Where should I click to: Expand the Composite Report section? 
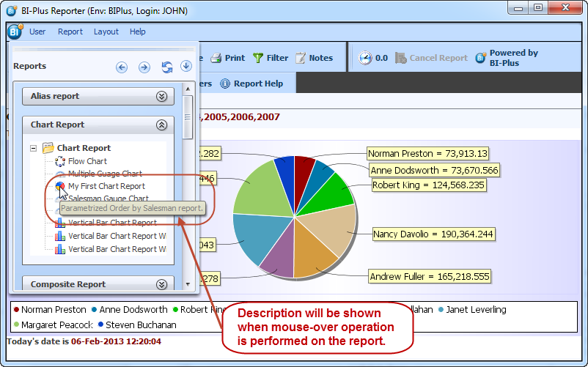click(x=161, y=284)
